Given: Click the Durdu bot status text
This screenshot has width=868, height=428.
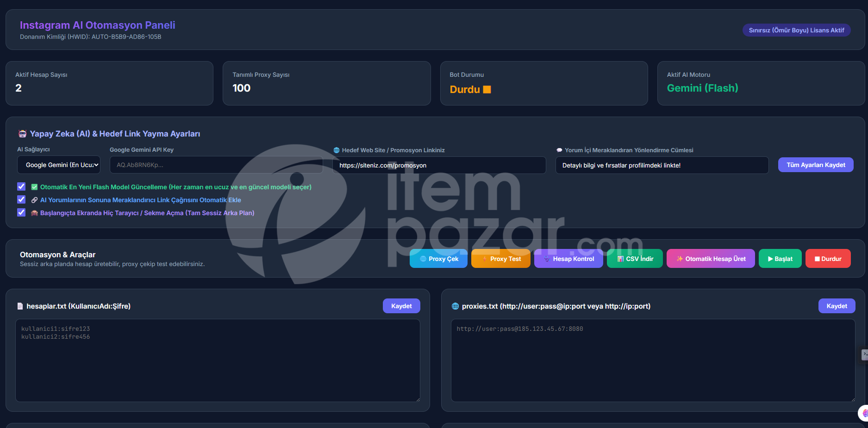Looking at the screenshot, I should (x=465, y=89).
